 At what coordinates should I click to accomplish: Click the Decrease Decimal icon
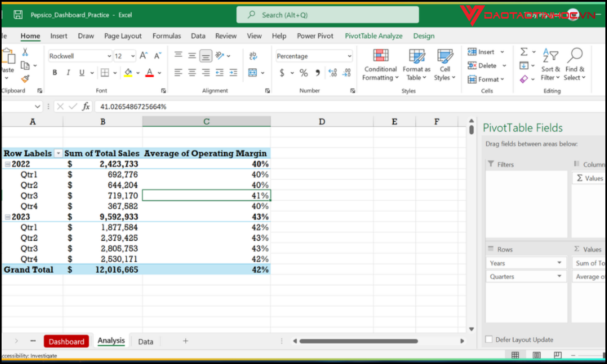347,73
